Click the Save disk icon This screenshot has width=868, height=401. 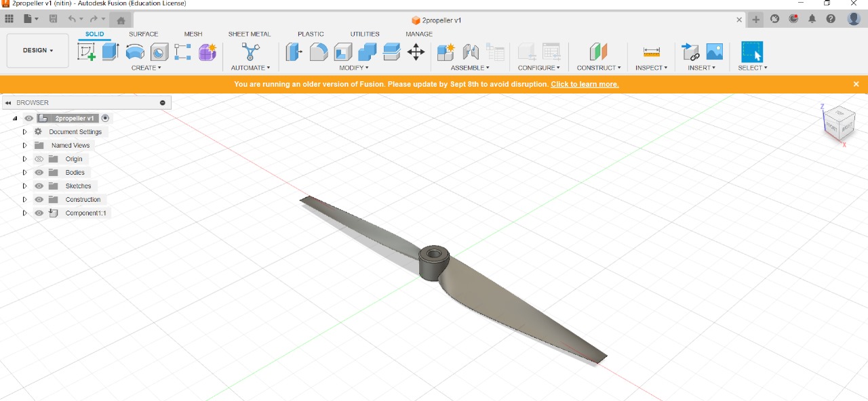point(54,19)
